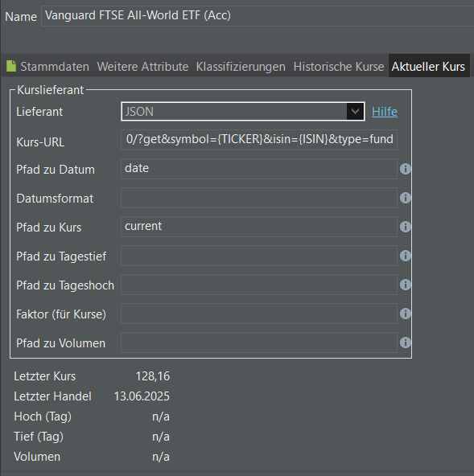Click the info icon beside Pfad zu Tagestief
Screen dimensions: 474x476
coord(406,256)
